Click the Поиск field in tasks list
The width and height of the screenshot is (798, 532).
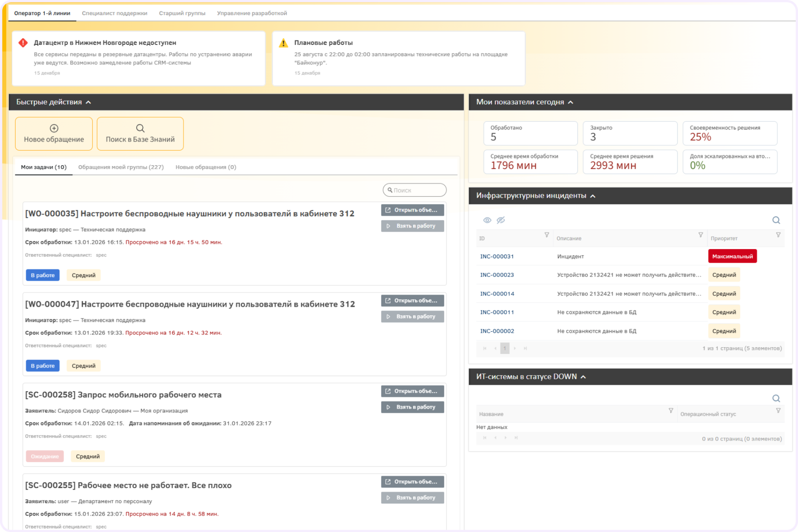415,190
